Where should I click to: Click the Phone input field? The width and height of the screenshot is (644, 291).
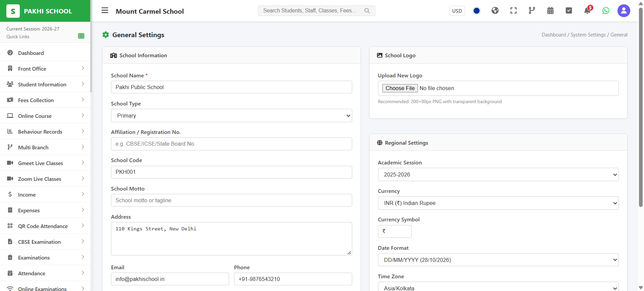(x=293, y=279)
